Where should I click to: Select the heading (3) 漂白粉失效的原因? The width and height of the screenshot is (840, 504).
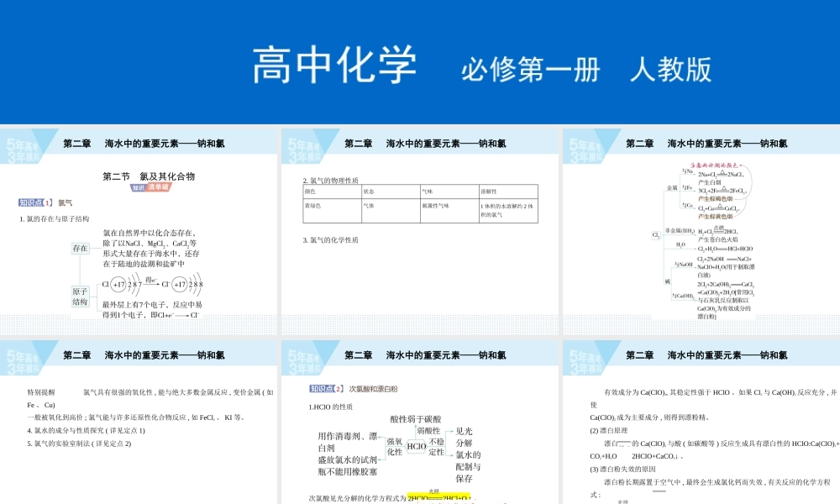tap(623, 470)
